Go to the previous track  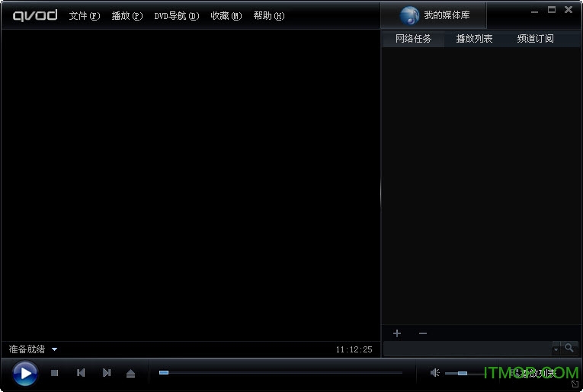[81, 373]
